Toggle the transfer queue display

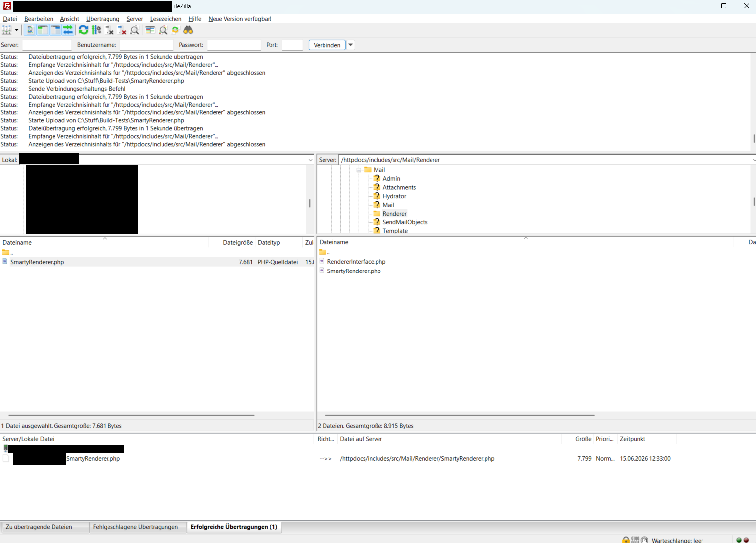click(68, 30)
